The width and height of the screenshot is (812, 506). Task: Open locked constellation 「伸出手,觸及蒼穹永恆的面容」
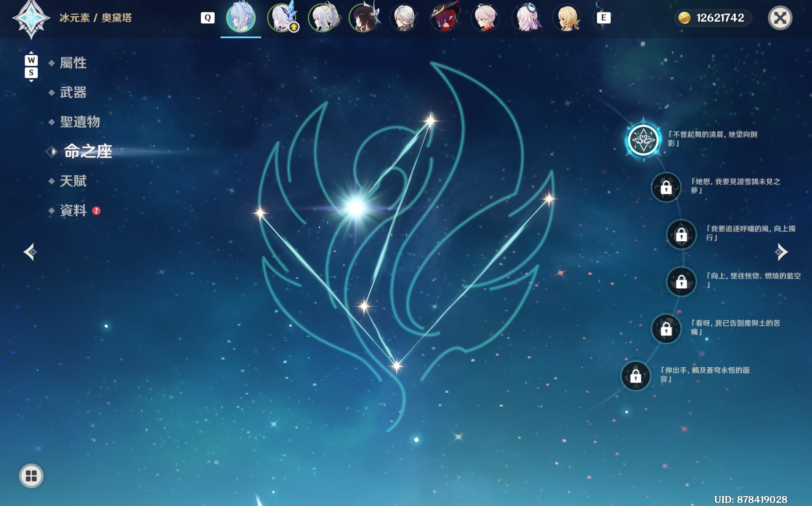point(636,376)
